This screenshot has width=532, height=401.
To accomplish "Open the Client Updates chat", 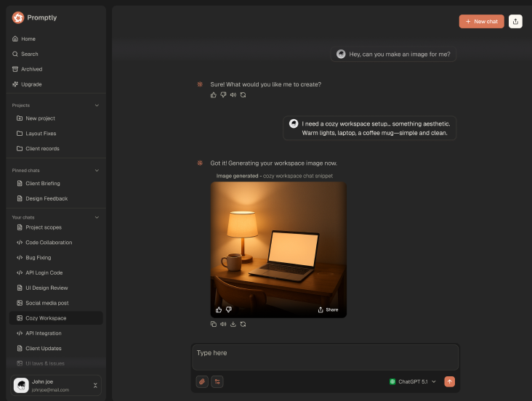I will (x=44, y=349).
